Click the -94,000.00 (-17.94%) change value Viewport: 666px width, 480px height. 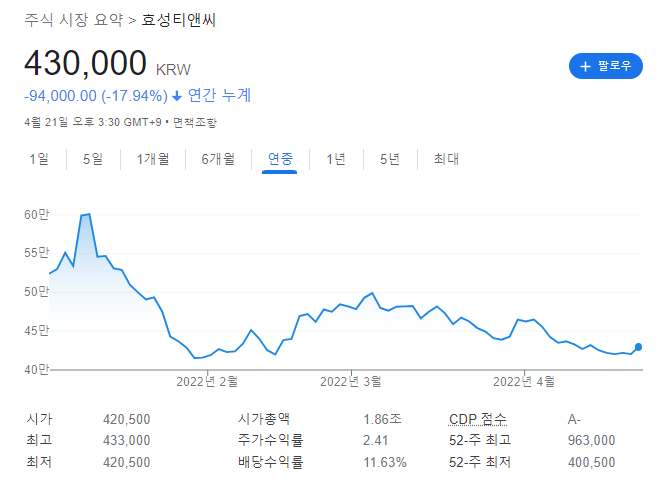[x=96, y=96]
